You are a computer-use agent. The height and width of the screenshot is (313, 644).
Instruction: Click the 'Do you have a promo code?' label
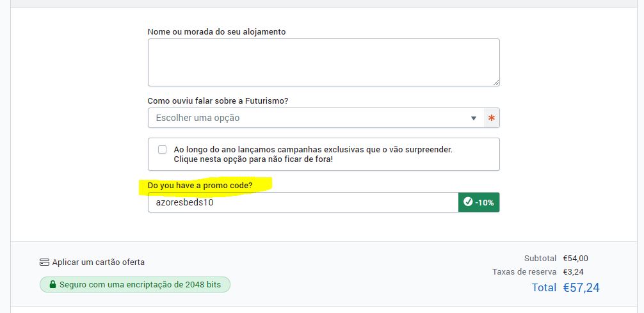(200, 186)
